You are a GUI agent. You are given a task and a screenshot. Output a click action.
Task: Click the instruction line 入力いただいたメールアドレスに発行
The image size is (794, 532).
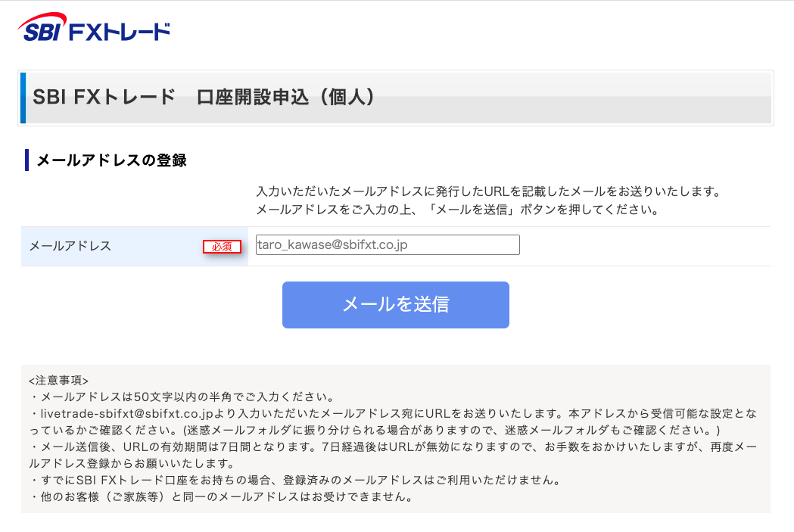pos(489,191)
